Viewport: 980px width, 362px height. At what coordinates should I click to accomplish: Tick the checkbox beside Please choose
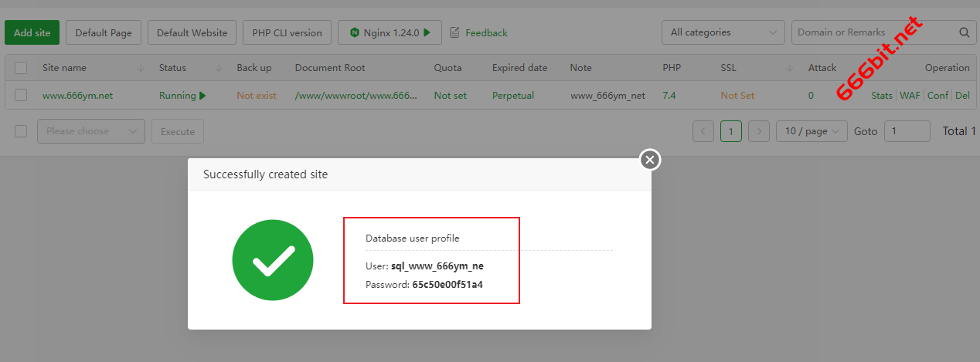pos(21,131)
